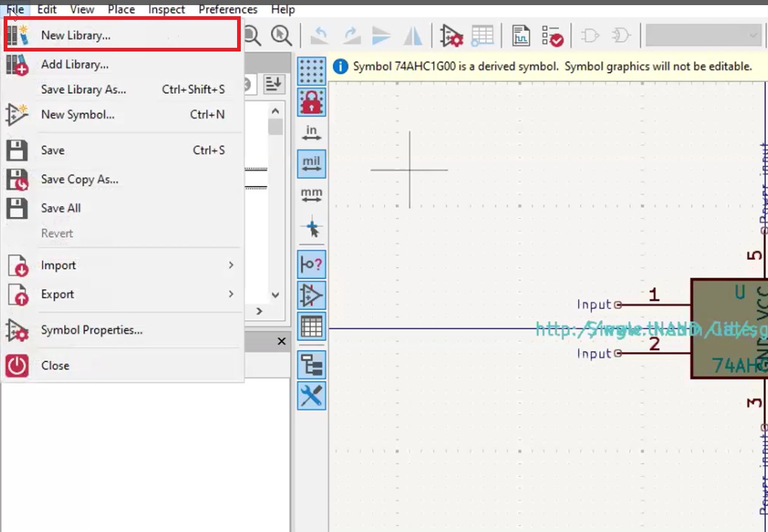Show pin electrical types

coord(311,264)
